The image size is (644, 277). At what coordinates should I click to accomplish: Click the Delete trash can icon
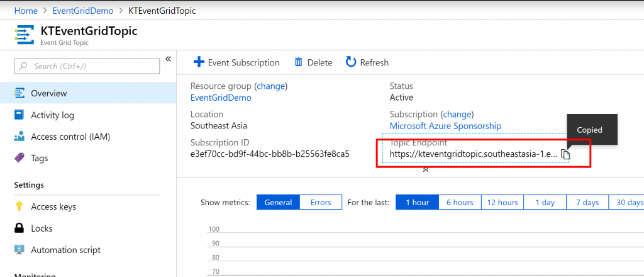coord(299,62)
